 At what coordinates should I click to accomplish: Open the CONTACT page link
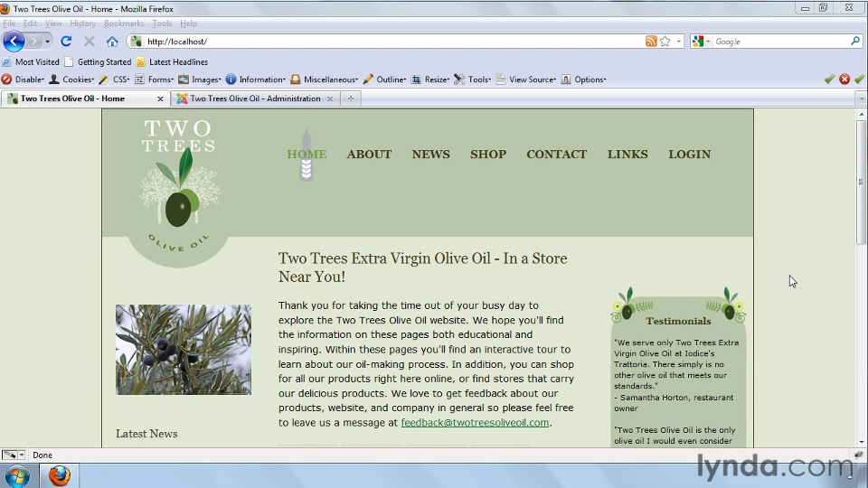click(556, 155)
